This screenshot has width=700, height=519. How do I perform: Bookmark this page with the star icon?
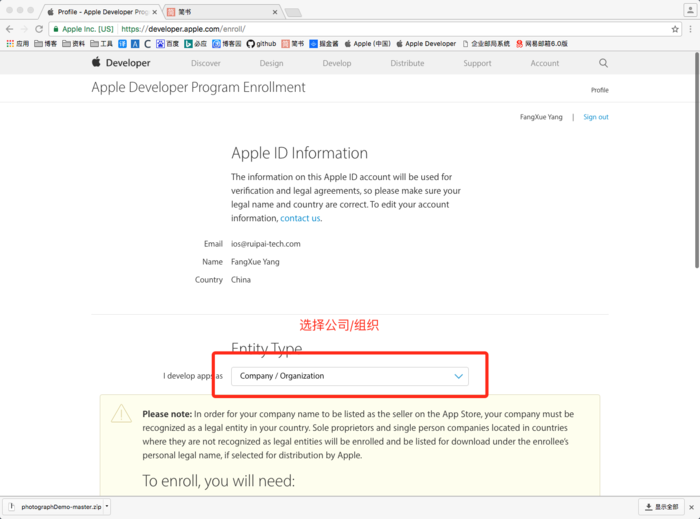675,29
